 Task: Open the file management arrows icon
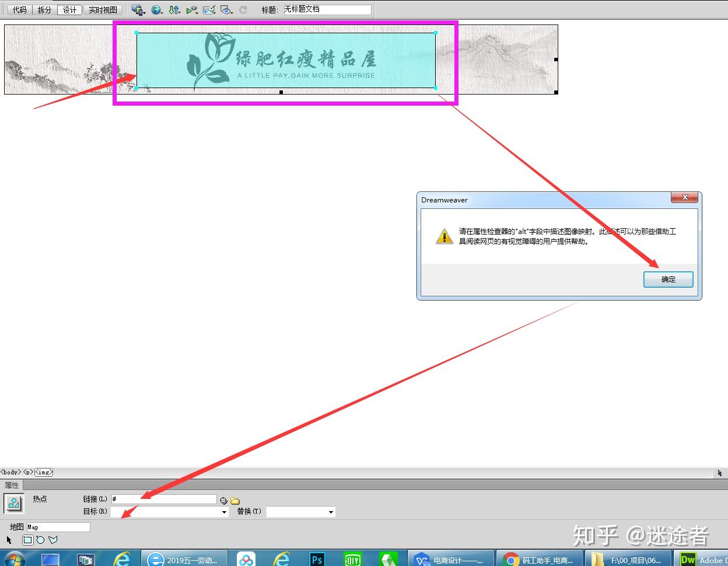pyautogui.click(x=174, y=10)
